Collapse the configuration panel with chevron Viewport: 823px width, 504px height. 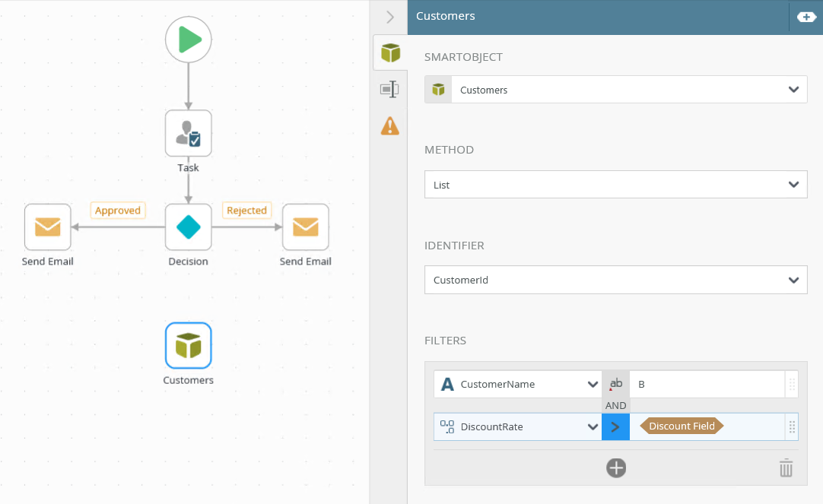389,17
